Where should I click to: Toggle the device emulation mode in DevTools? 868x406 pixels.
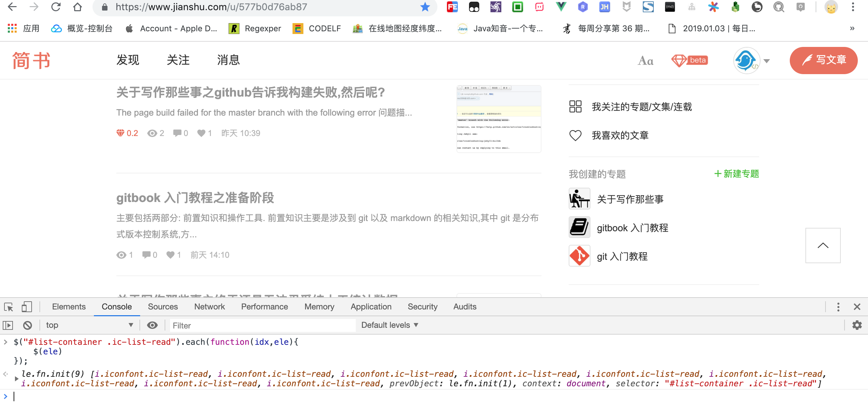[x=27, y=306]
